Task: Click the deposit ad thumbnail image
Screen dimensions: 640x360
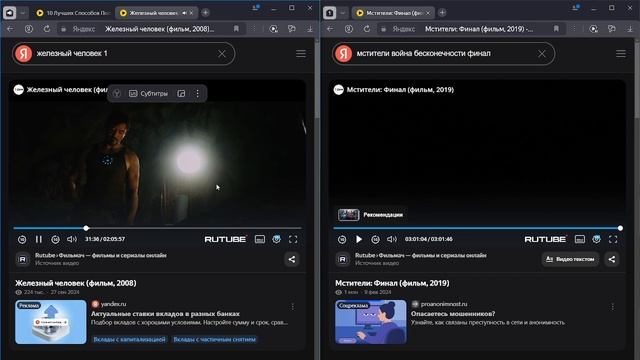Action: [51, 322]
